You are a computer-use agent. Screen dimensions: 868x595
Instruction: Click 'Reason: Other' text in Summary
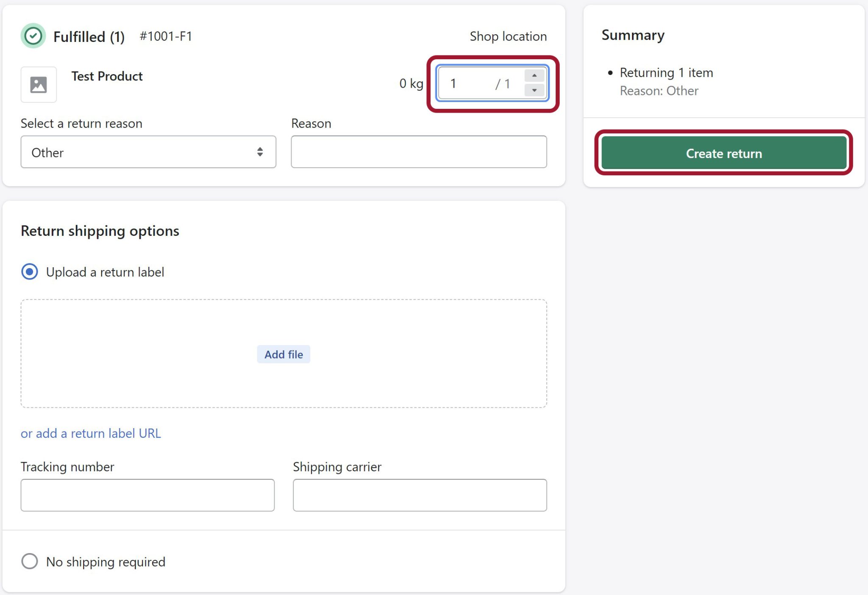[659, 91]
